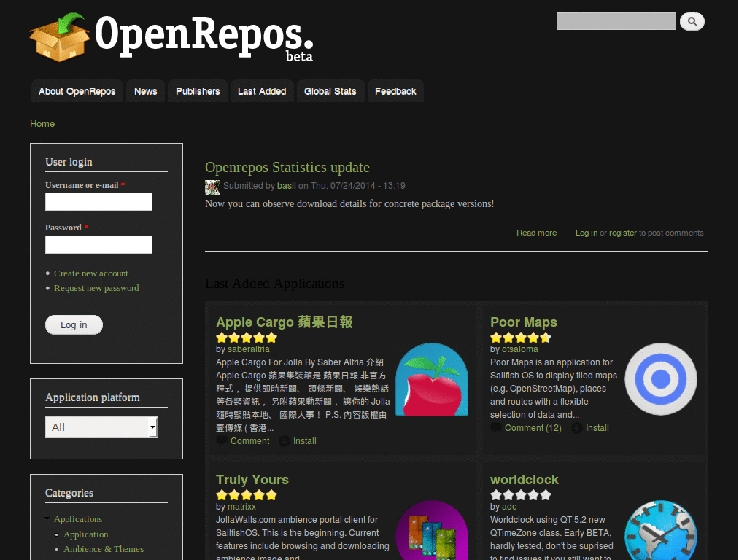
Task: Focus the site search field
Action: tap(616, 21)
